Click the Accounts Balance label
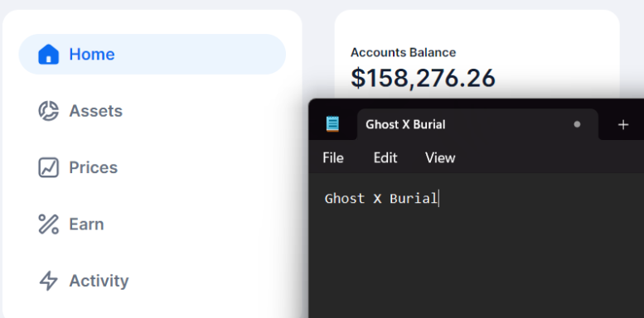Image resolution: width=644 pixels, height=318 pixels. [404, 52]
